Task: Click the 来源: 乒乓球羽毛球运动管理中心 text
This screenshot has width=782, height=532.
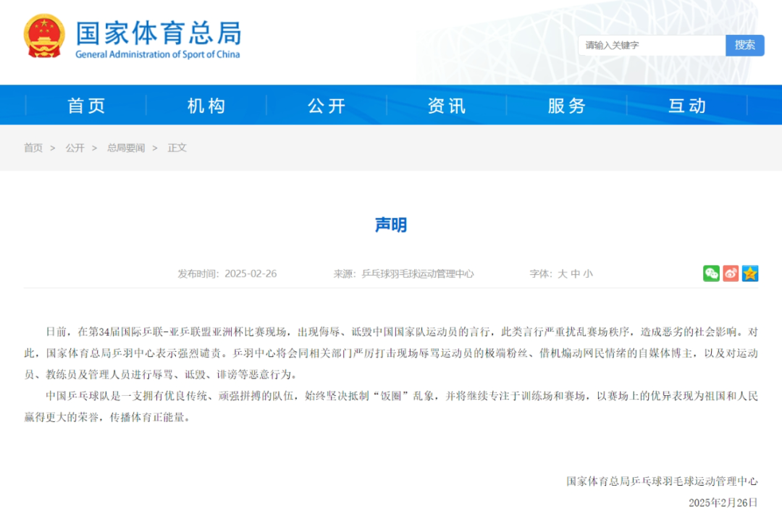Action: coord(403,274)
